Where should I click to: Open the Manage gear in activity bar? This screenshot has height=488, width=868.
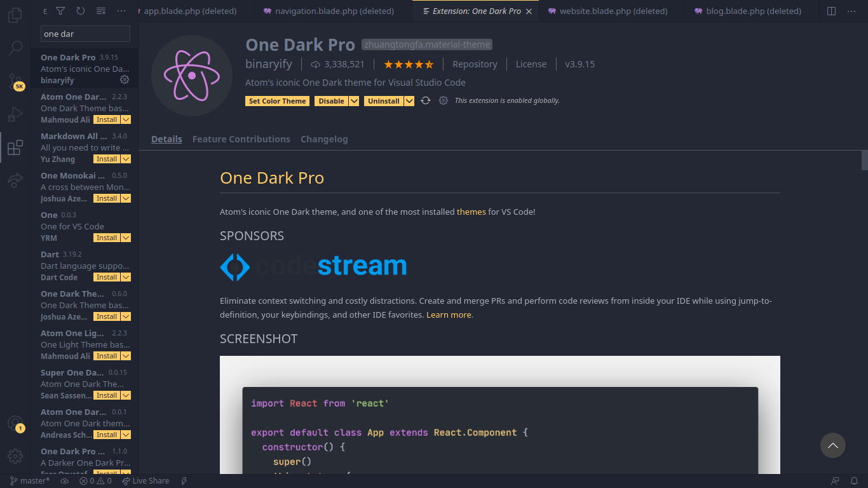click(x=15, y=456)
